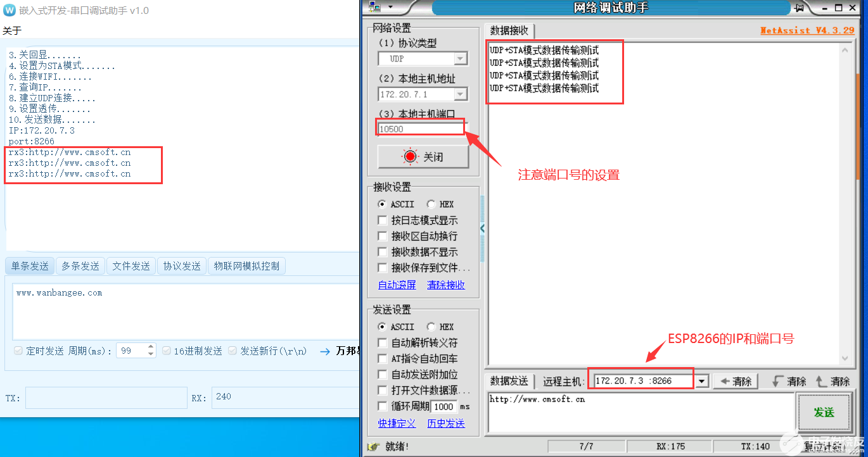Image resolution: width=868 pixels, height=457 pixels.
Task: Open the 协议类型 UDP dropdown
Action: (461, 59)
